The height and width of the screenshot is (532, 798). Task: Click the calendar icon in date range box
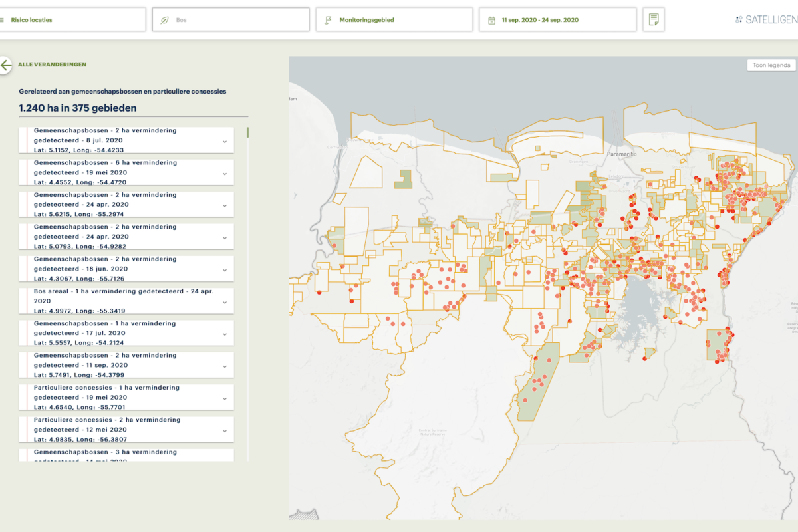(491, 20)
